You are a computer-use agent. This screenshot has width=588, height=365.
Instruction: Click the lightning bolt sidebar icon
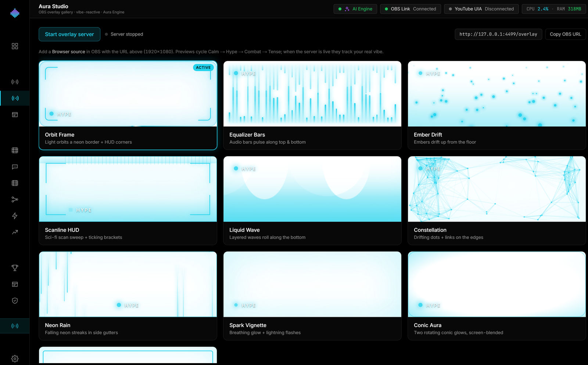pyautogui.click(x=15, y=216)
